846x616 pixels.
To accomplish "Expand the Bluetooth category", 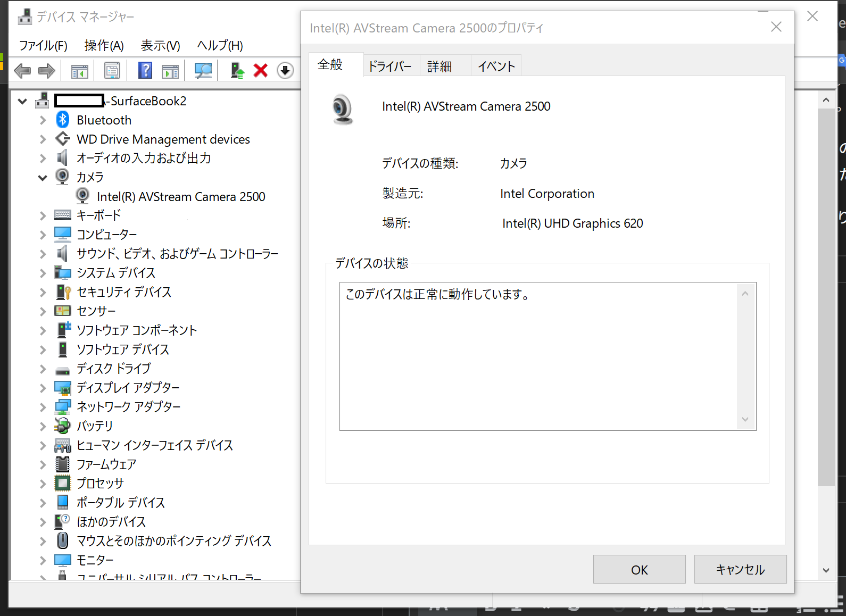I will [43, 120].
